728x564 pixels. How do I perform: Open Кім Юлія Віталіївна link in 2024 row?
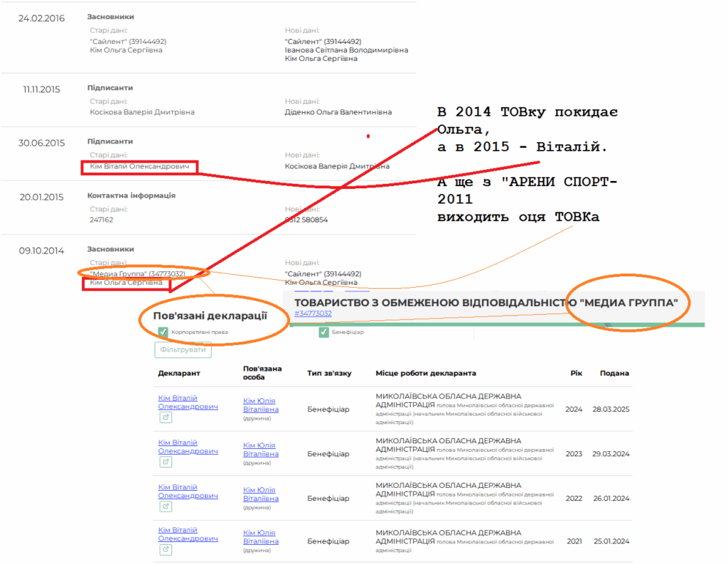260,406
